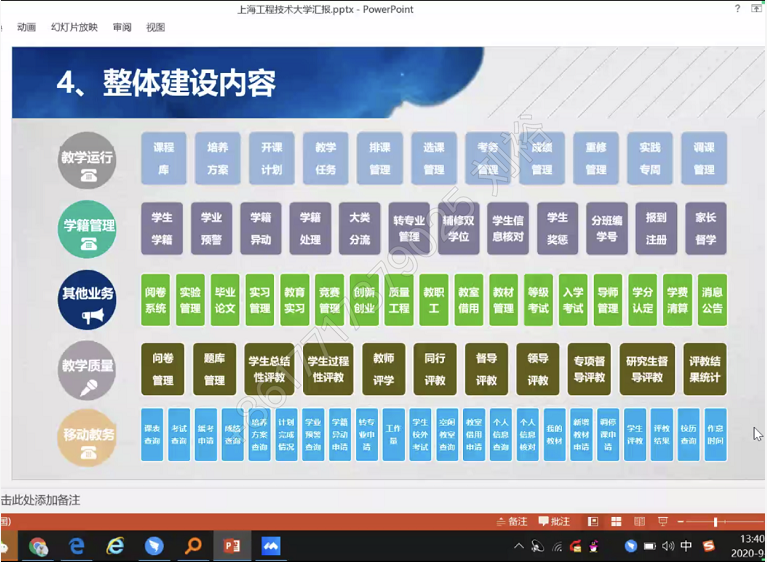The width and height of the screenshot is (767, 562).
Task: Open the blue bird app in taskbar
Action: pyautogui.click(x=154, y=546)
